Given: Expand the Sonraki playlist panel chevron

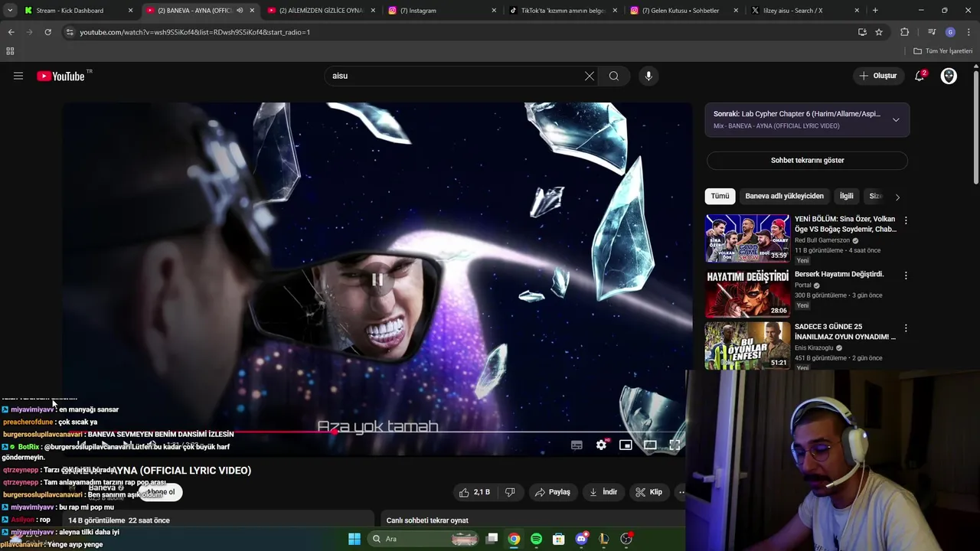Looking at the screenshot, I should (x=896, y=120).
